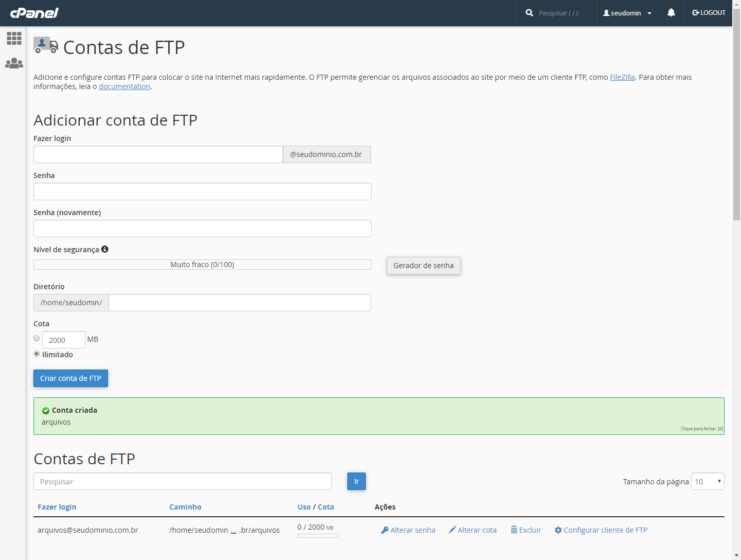
Task: Click green checkmark in Conta criada alert
Action: 46,410
